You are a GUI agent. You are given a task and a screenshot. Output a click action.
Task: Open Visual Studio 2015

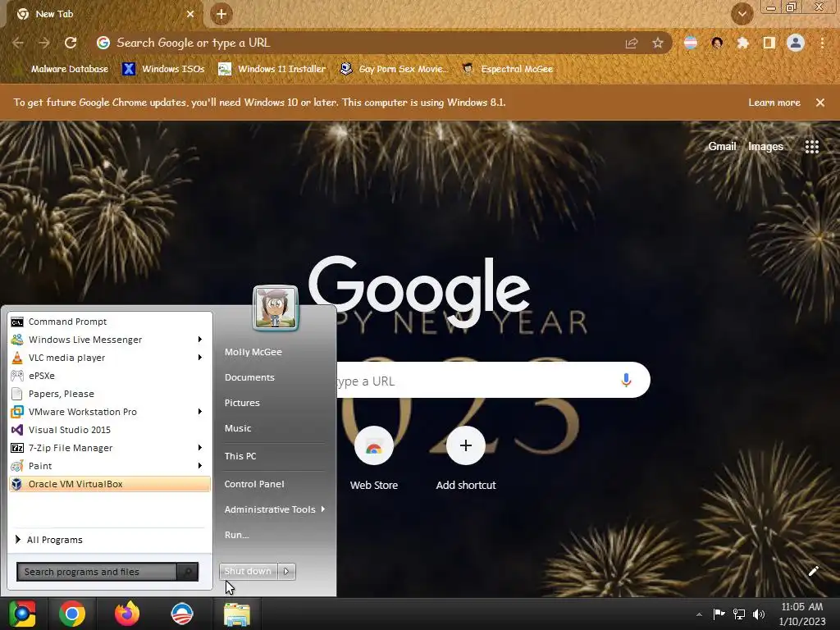pyautogui.click(x=110, y=430)
